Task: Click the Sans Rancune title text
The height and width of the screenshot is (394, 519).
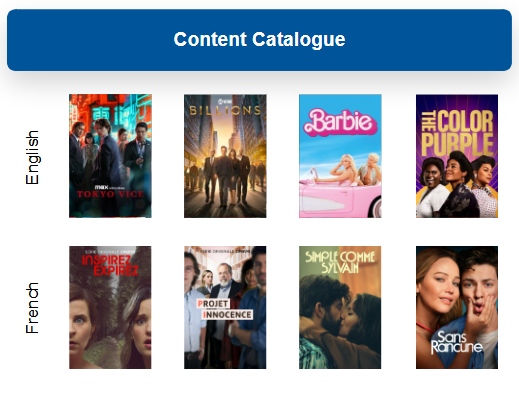Action: [456, 342]
